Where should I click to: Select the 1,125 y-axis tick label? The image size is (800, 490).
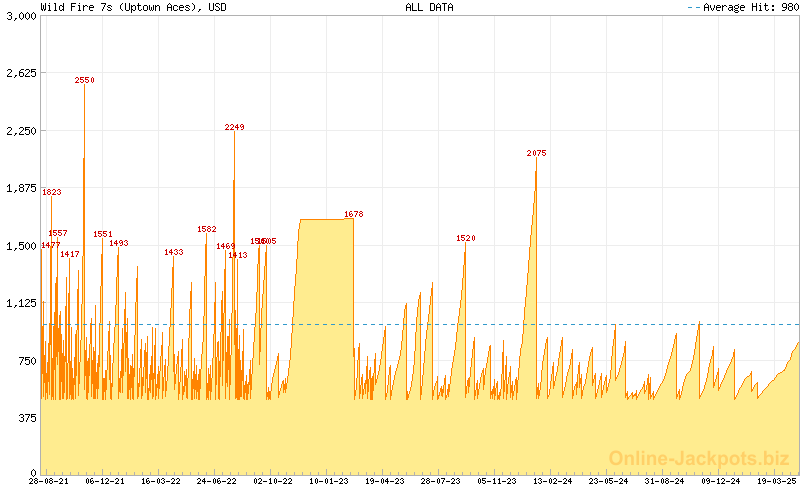pyautogui.click(x=20, y=303)
